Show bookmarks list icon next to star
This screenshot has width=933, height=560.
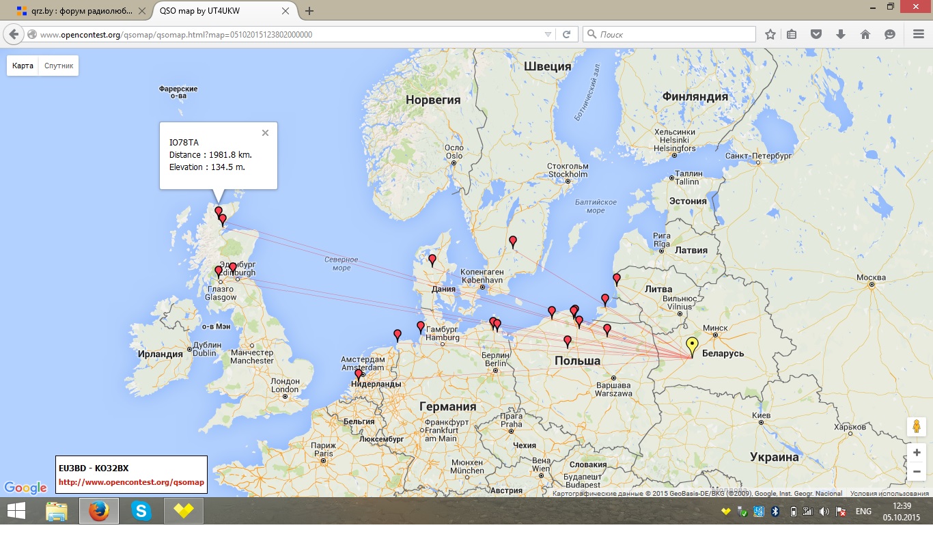[x=792, y=34]
